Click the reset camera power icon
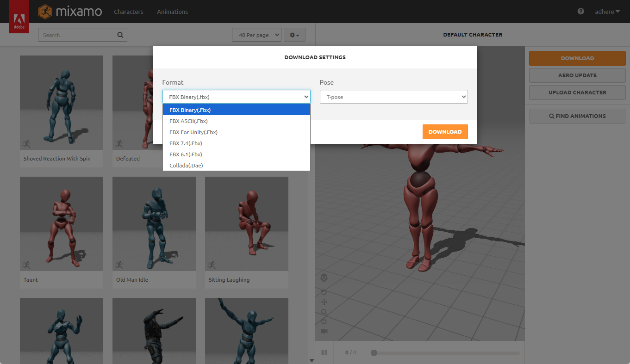630x364 pixels. (x=324, y=321)
